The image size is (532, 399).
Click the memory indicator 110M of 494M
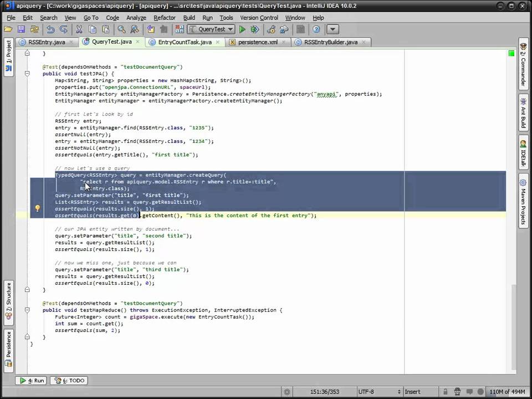pyautogui.click(x=507, y=392)
